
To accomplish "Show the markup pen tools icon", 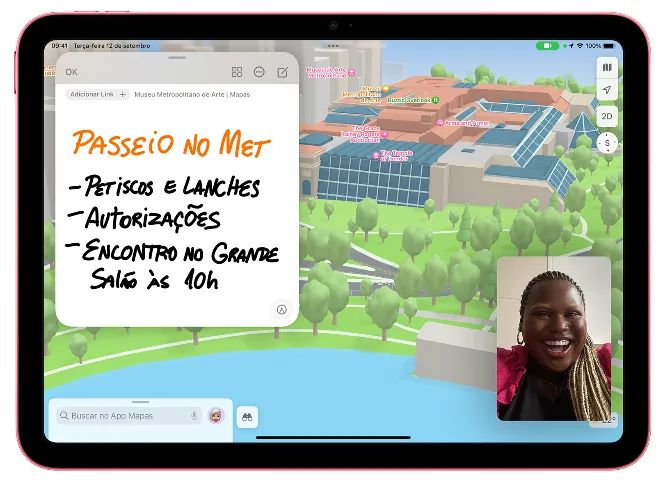I will 282,309.
